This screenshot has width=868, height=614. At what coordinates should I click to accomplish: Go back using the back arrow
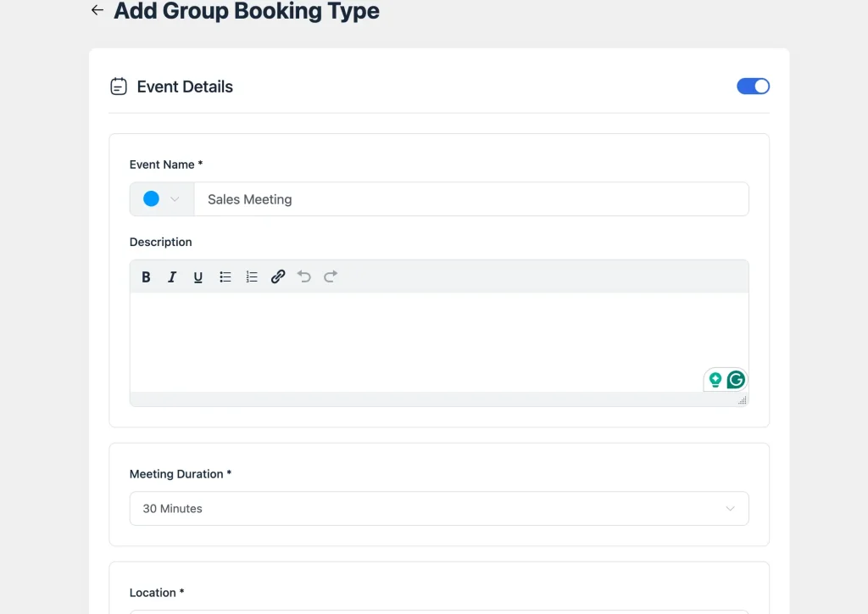(x=97, y=10)
